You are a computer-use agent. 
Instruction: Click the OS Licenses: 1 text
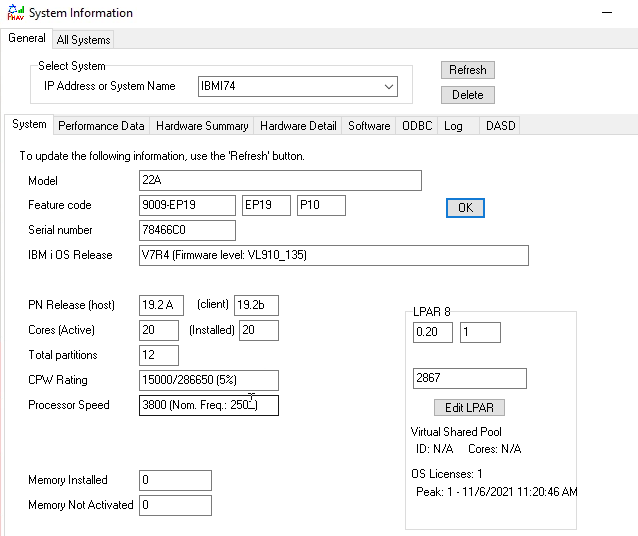[446, 474]
